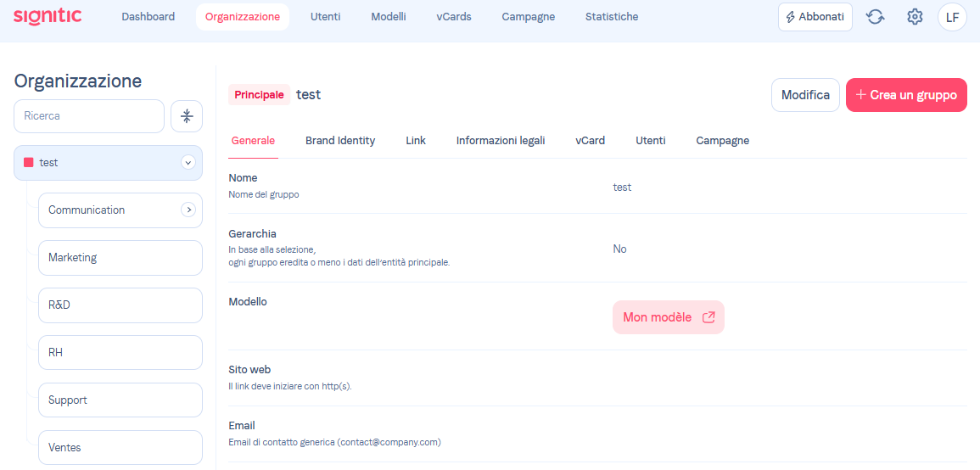Click the lightning Abbonati button

[x=815, y=17]
